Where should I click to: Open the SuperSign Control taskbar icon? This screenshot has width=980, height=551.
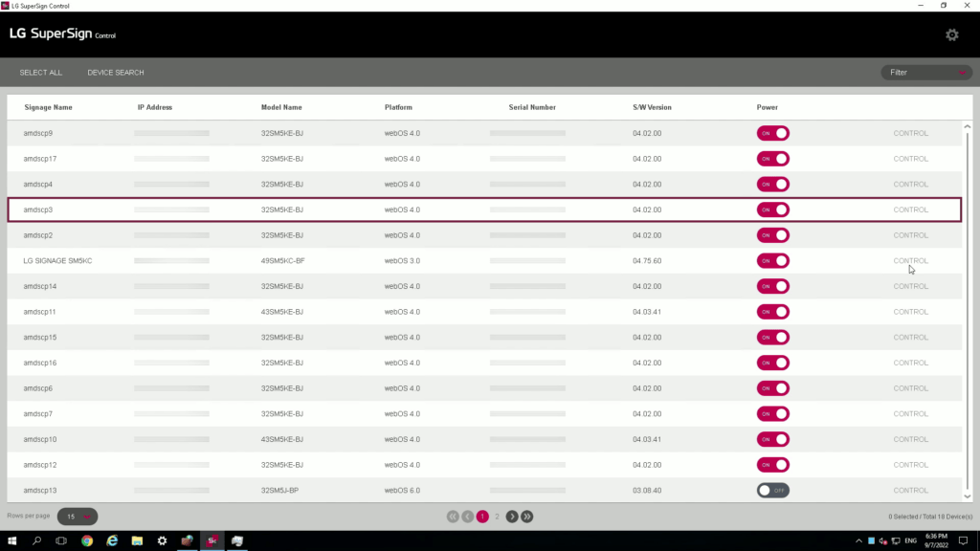point(212,540)
